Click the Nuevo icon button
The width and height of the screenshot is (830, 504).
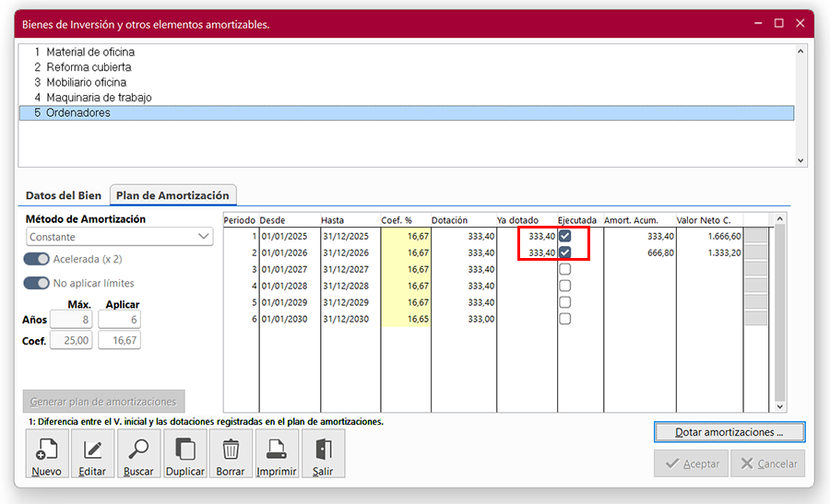(x=46, y=453)
